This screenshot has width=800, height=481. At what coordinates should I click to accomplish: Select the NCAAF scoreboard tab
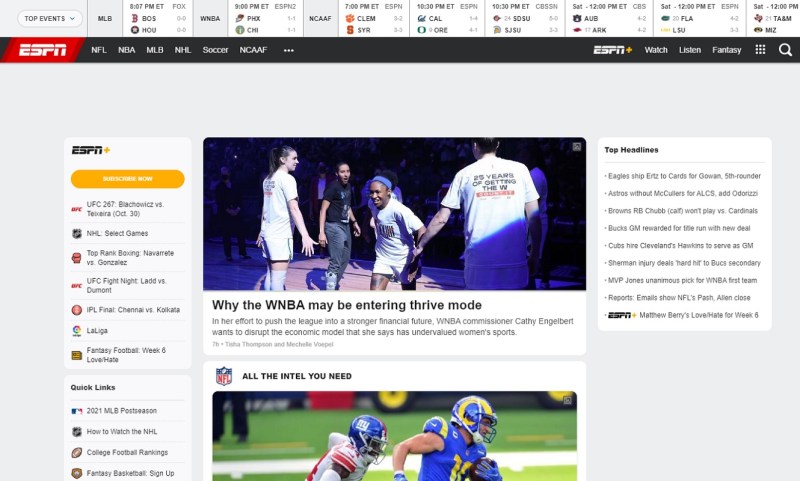pos(320,18)
